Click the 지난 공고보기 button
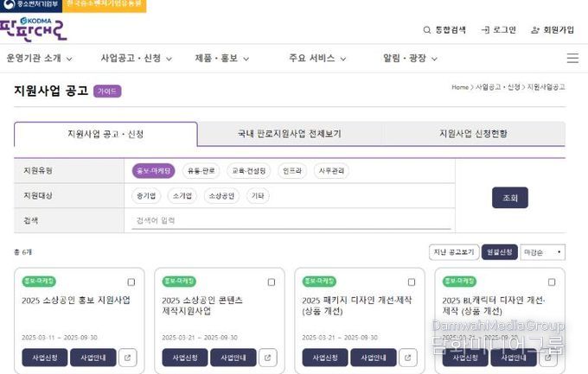 (x=454, y=252)
